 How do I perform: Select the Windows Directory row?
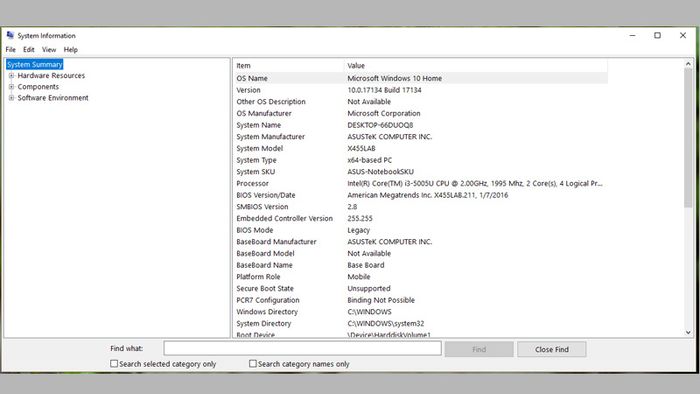421,311
